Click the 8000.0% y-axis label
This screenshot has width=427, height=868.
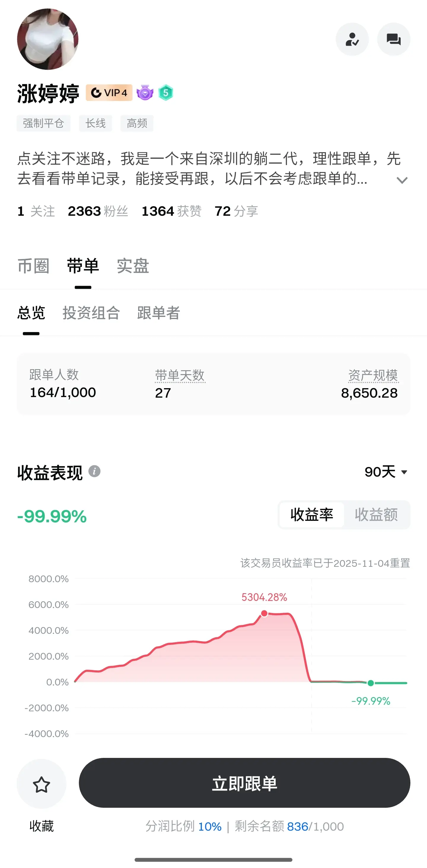[49, 579]
